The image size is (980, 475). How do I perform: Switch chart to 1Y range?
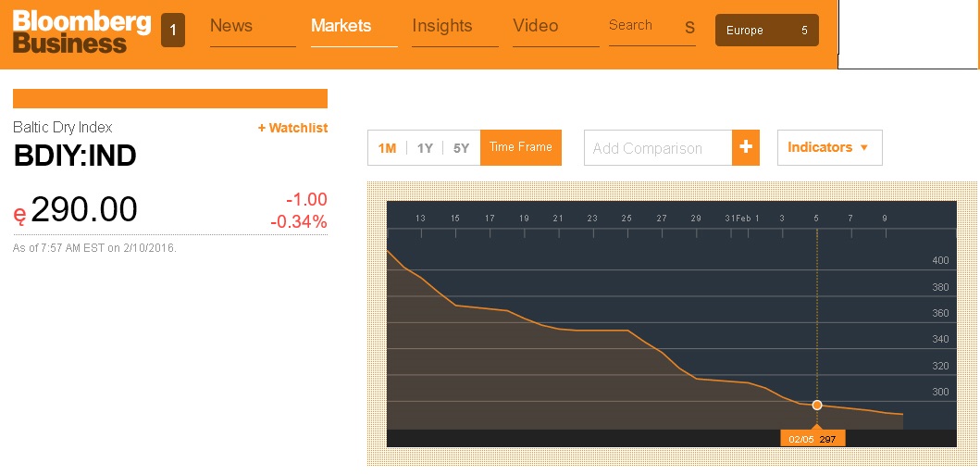tap(425, 148)
